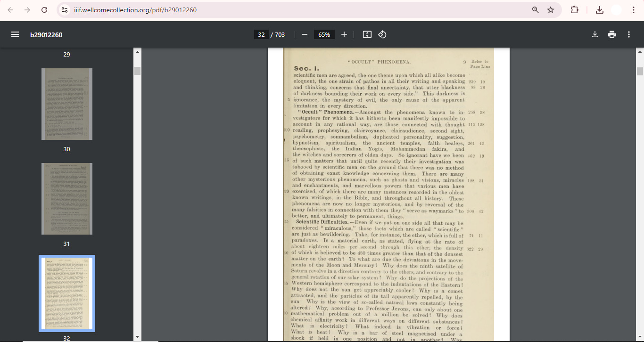Image resolution: width=644 pixels, height=342 pixels.
Task: Toggle the PDF sidebar hamburger menu
Action: tap(15, 34)
